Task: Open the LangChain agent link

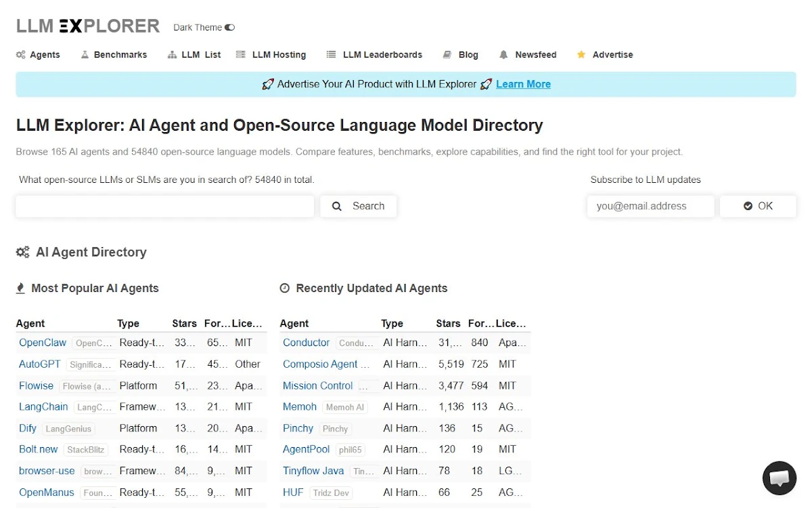Action: (x=43, y=406)
